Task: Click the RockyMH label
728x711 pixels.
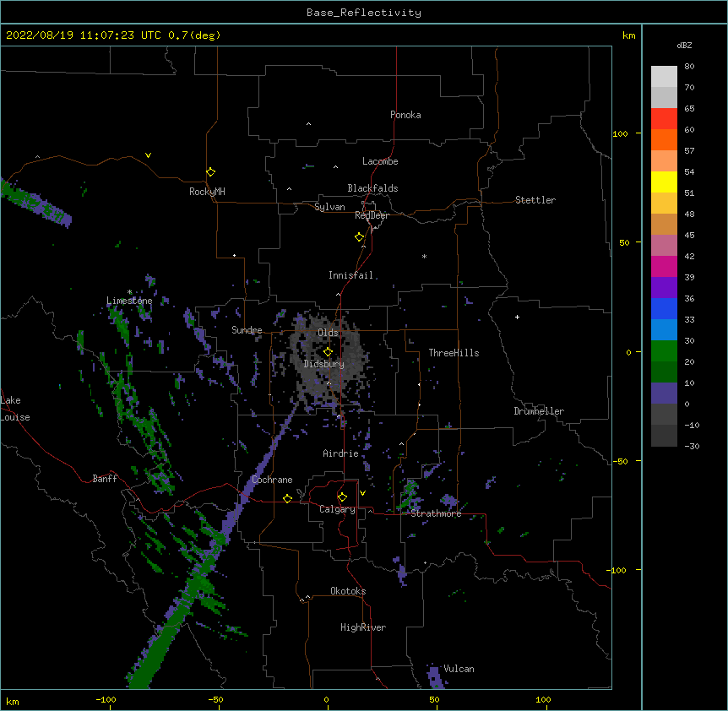Action: pyautogui.click(x=207, y=192)
